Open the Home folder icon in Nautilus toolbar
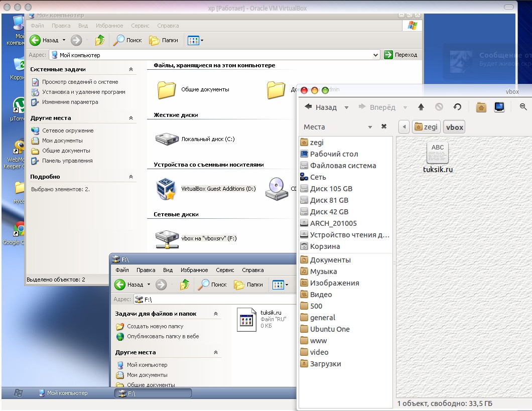This screenshot has width=532, height=411. [481, 107]
